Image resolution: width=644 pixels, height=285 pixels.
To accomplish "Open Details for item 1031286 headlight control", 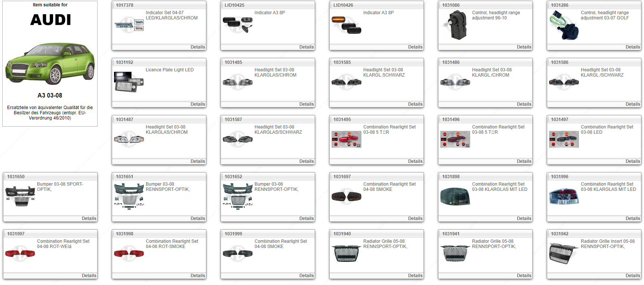I will [x=633, y=47].
